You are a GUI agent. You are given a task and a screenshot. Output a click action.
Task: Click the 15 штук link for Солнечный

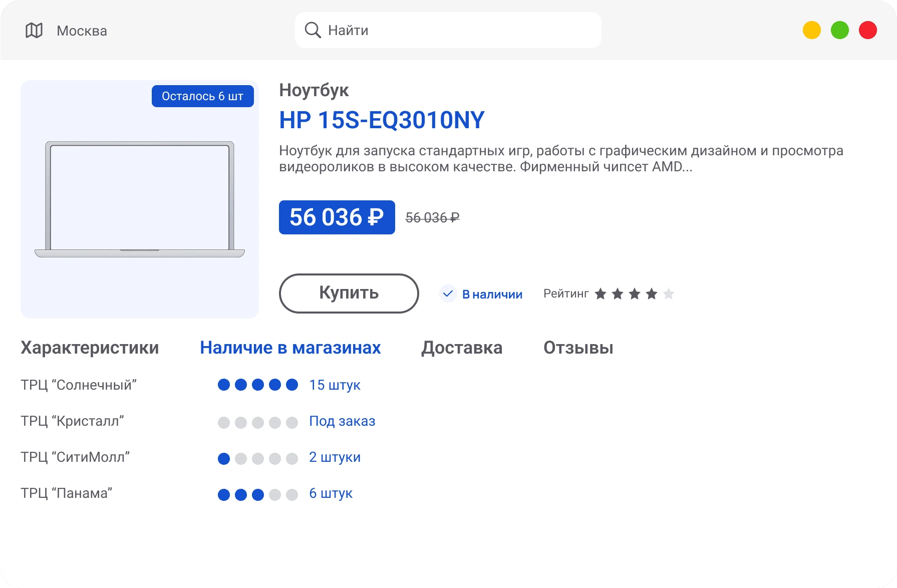point(335,385)
